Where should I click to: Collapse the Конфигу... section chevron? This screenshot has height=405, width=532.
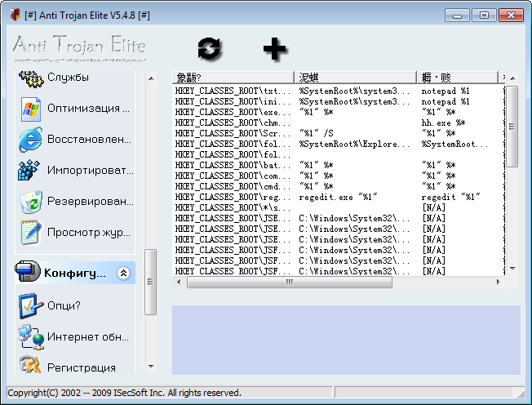[x=123, y=273]
